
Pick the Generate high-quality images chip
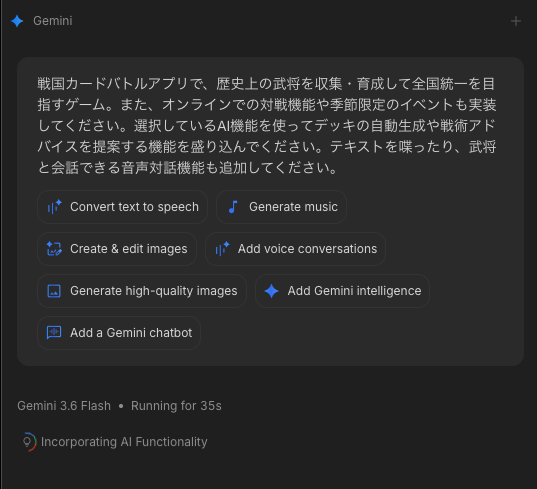[x=142, y=291]
